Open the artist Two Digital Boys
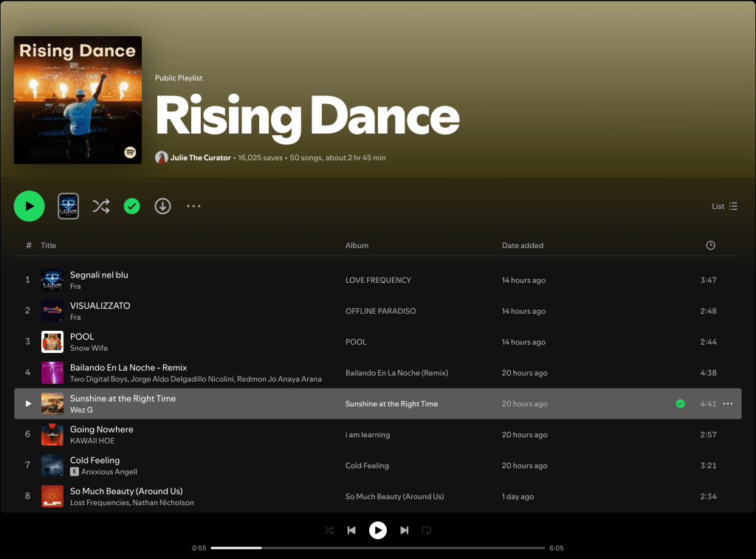This screenshot has height=559, width=756. [x=99, y=379]
